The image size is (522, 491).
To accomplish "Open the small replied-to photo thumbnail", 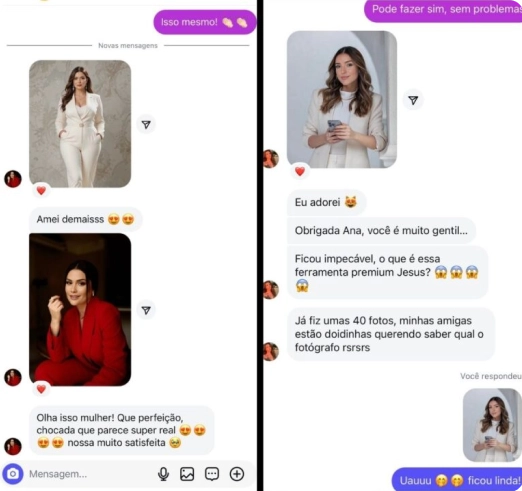I will point(492,425).
